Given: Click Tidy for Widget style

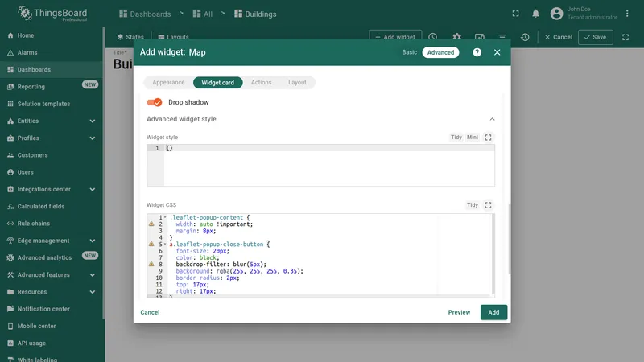Looking at the screenshot, I should 456,138.
